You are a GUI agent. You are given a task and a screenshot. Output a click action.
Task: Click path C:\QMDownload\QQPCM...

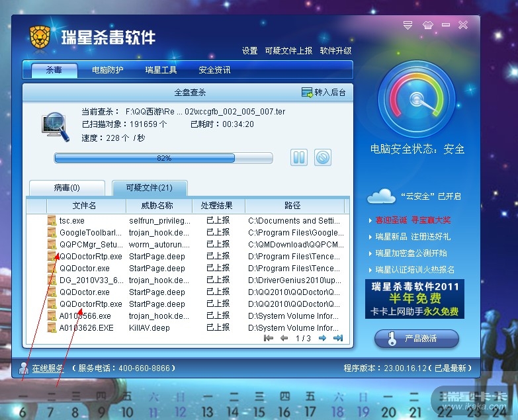tap(296, 244)
